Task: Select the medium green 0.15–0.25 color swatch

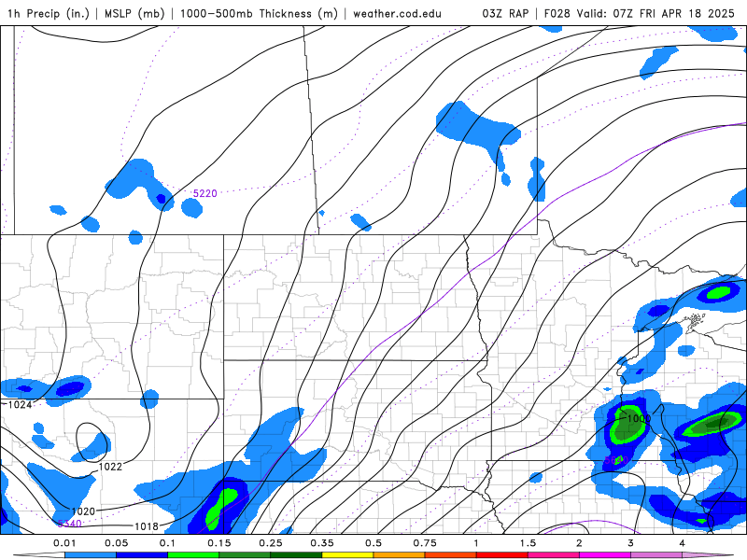Action: pyautogui.click(x=245, y=555)
